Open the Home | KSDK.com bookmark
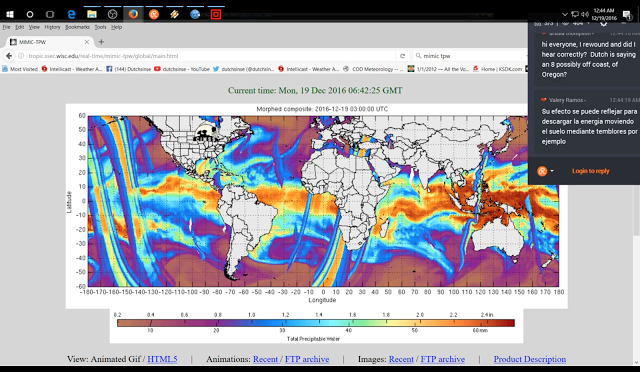The height and width of the screenshot is (372, 640). (x=497, y=69)
